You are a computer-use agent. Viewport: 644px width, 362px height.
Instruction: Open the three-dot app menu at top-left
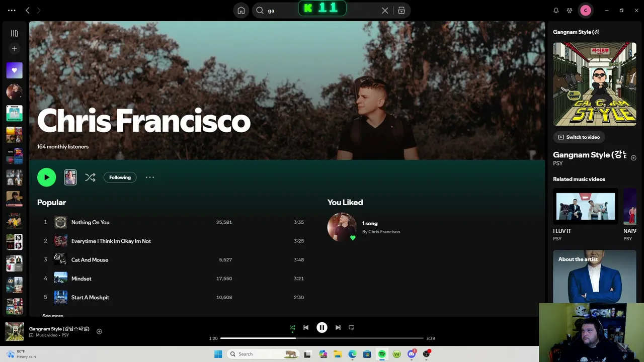[12, 11]
